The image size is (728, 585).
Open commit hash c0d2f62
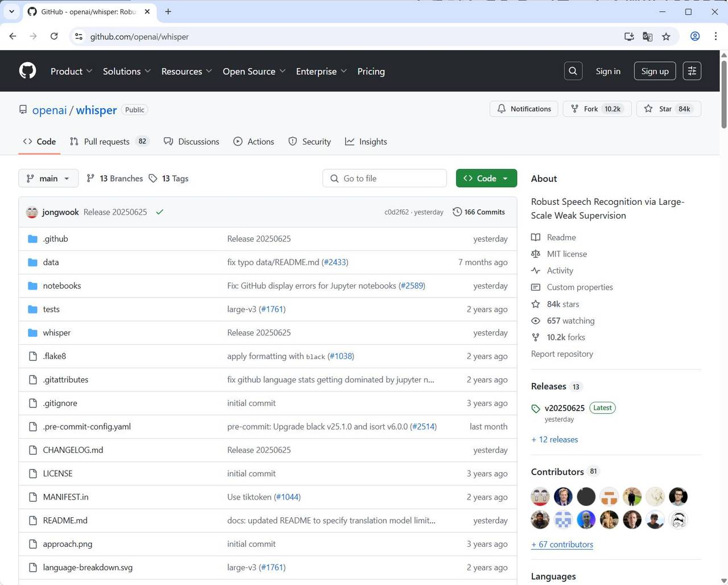click(x=396, y=212)
